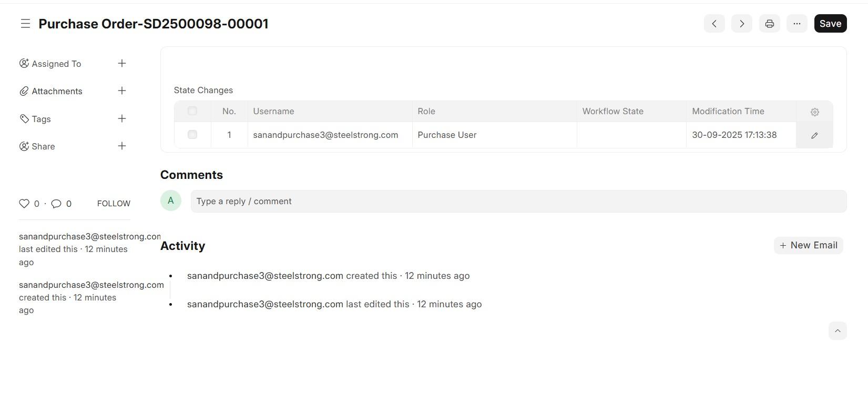Add an attachment with the plus icon

pyautogui.click(x=122, y=91)
